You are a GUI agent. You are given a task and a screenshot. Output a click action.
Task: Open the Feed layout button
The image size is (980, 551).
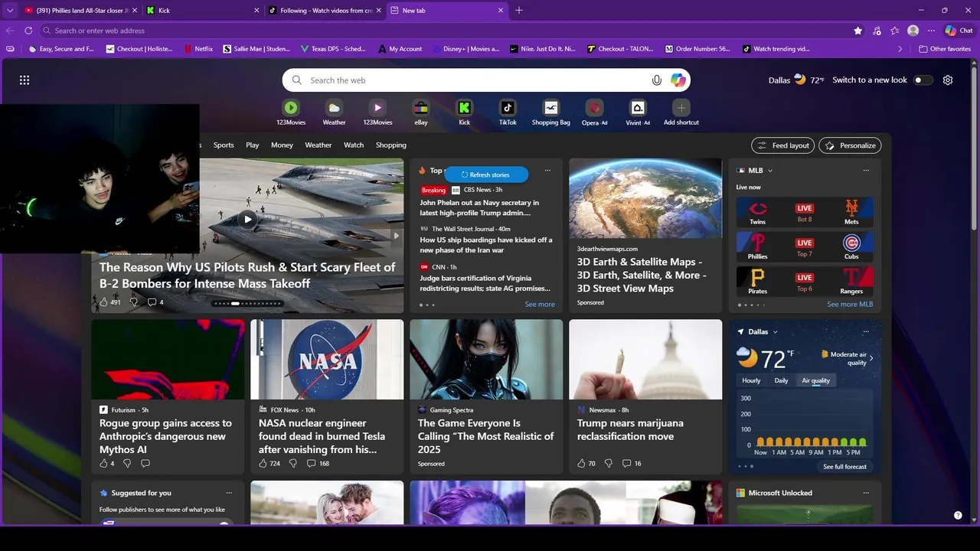point(782,145)
